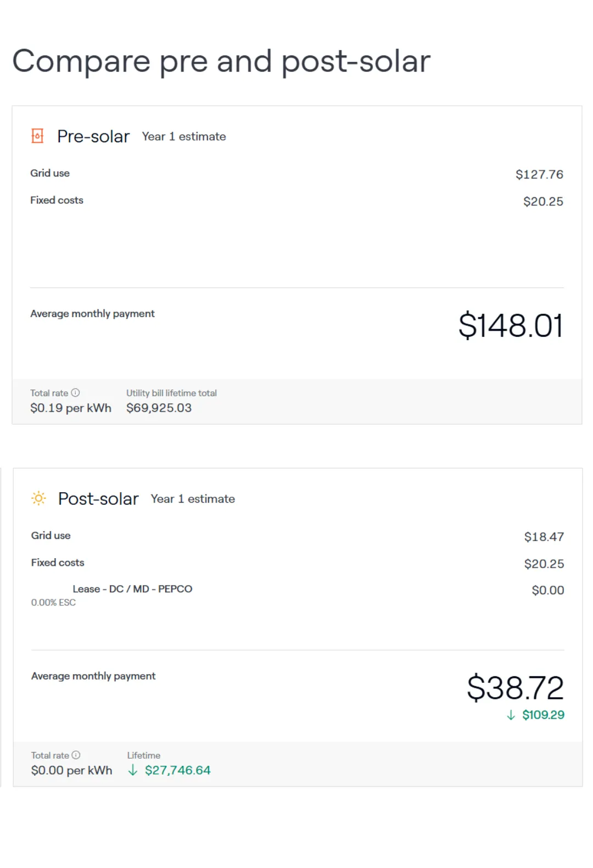The height and width of the screenshot is (868, 593).
Task: Click the Post-solar sun icon
Action: pos(38,498)
